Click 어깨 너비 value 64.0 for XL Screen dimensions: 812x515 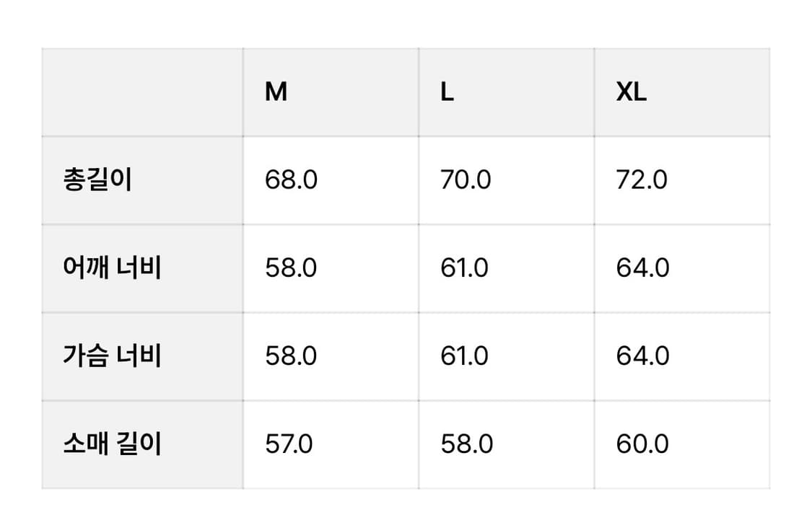(642, 268)
